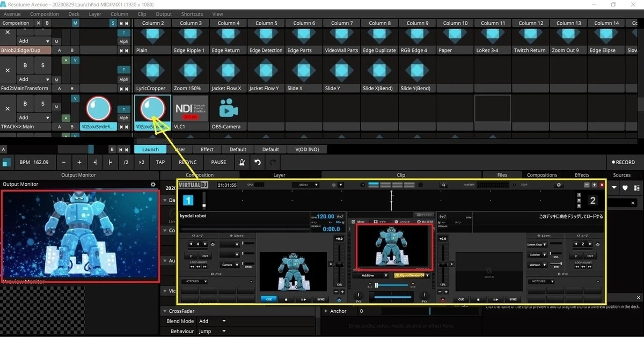Screen dimensions: 644x337
Task: Open the Output menu
Action: point(164,14)
